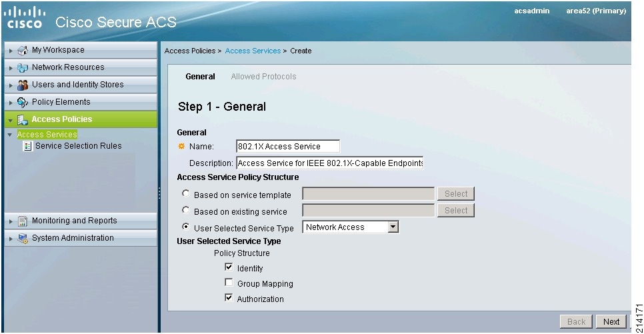Click the Step 1 - General heading
Image resolution: width=644 pixels, height=334 pixels.
point(222,107)
